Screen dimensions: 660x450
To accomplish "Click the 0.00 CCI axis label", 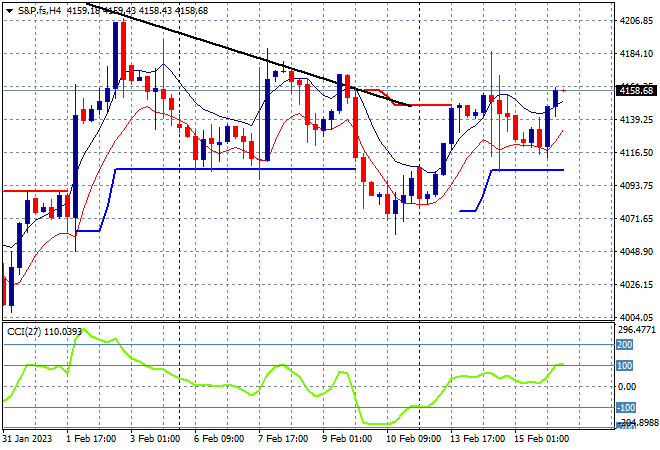I will click(x=627, y=386).
